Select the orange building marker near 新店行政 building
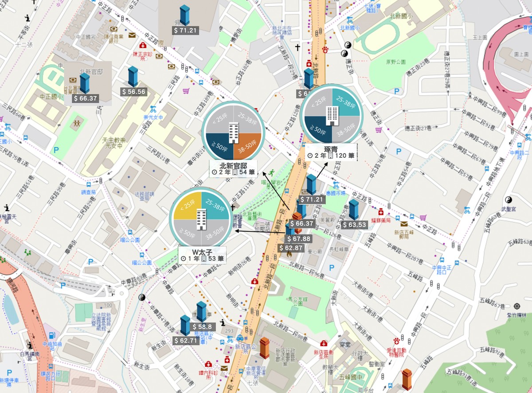Screen dimensions: 532x393 tap(265, 348)
